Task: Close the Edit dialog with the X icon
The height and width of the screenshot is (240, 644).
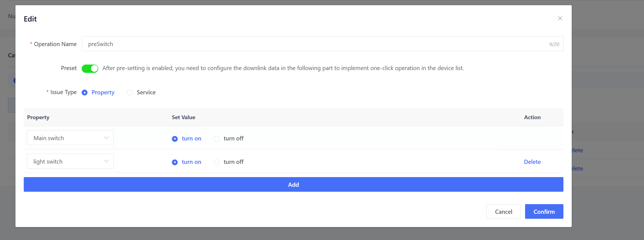Action: 560,18
